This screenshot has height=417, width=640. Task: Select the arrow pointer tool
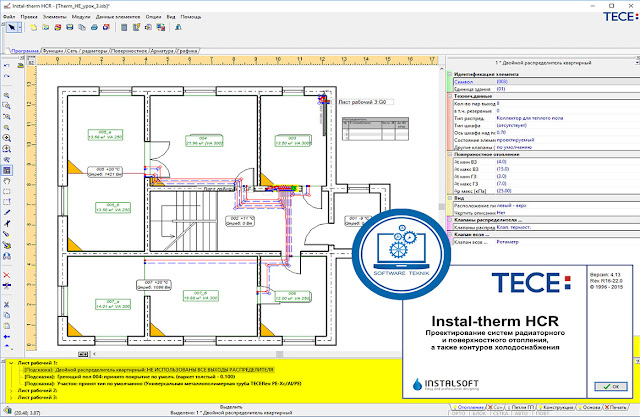coord(12,27)
